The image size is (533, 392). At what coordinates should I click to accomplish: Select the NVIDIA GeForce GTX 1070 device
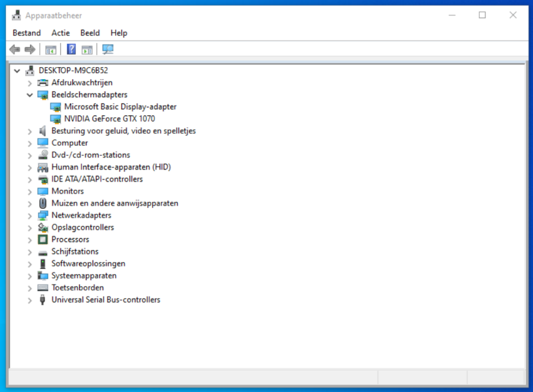(109, 119)
